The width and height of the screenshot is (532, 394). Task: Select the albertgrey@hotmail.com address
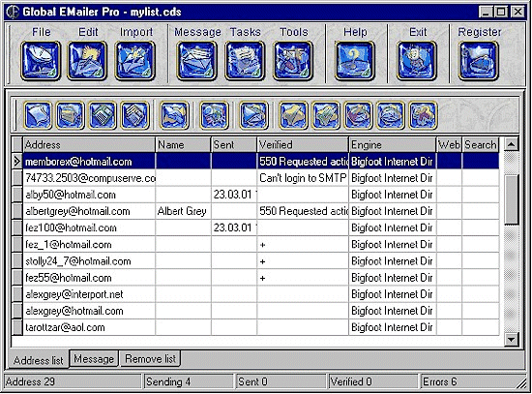click(89, 211)
